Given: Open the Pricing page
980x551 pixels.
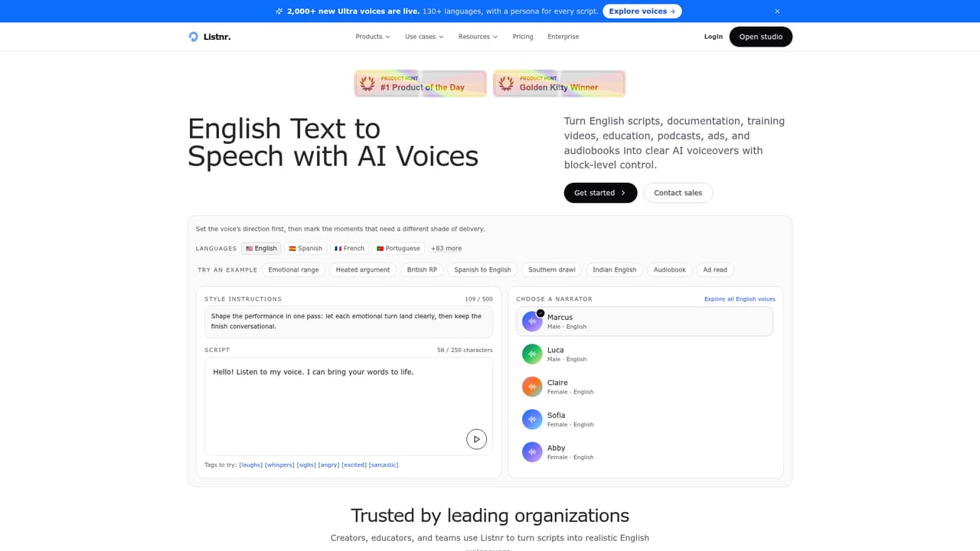Looking at the screenshot, I should point(523,37).
